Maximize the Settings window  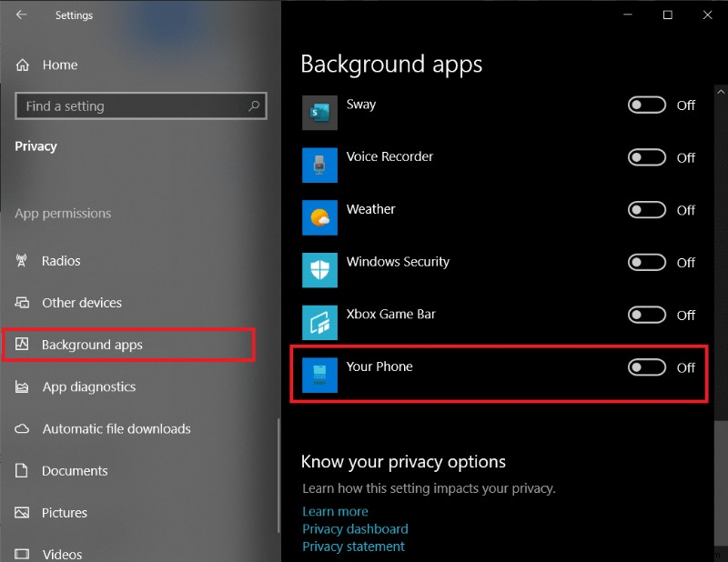pos(668,15)
